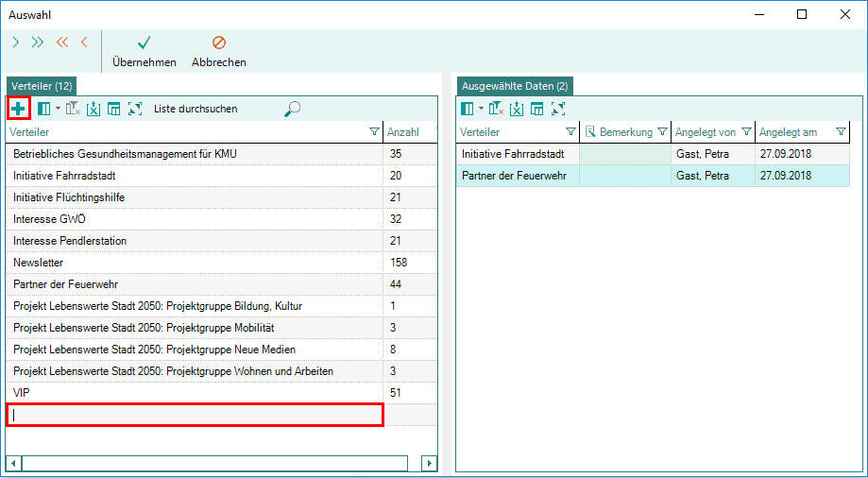The image size is (868, 478).
Task: Open filter on Bemerkung column header
Action: coord(662,132)
